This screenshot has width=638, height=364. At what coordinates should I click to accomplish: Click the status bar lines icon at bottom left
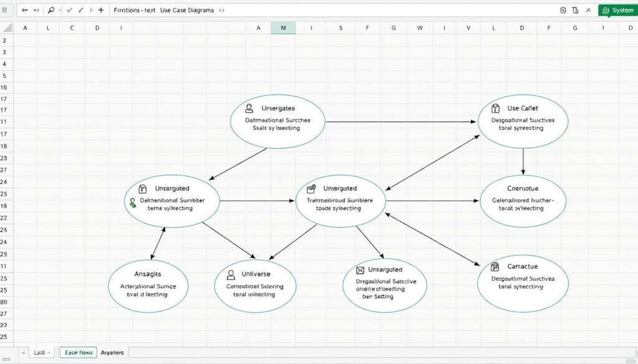[x=6, y=360]
